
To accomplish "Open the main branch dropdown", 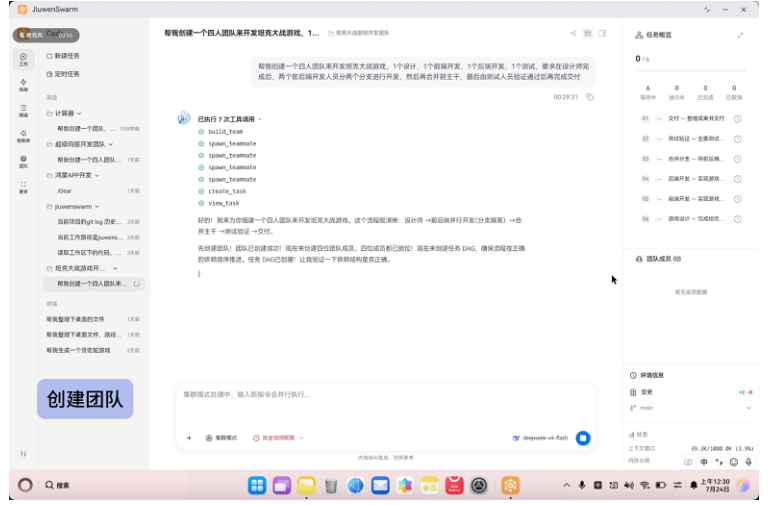I will tap(691, 408).
